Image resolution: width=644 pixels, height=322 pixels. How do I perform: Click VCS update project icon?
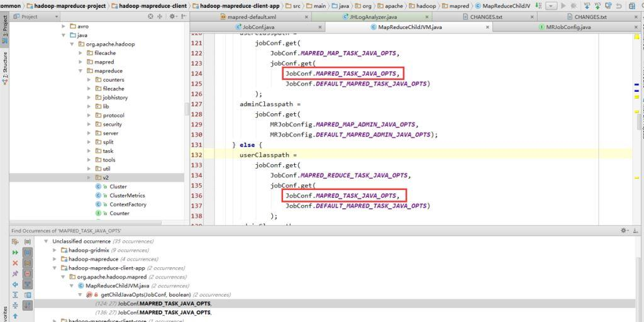(x=587, y=6)
